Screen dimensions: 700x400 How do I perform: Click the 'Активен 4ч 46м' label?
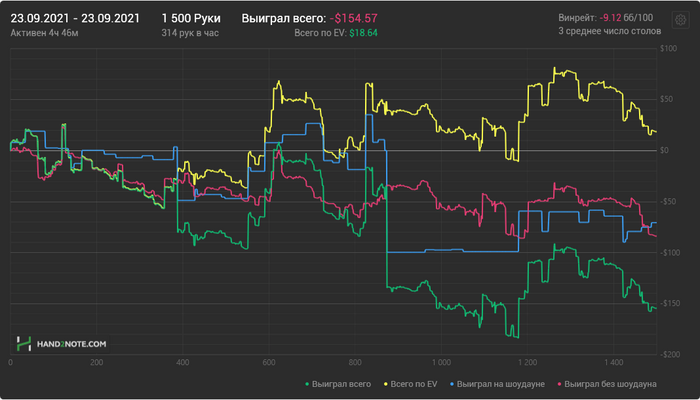click(x=44, y=33)
